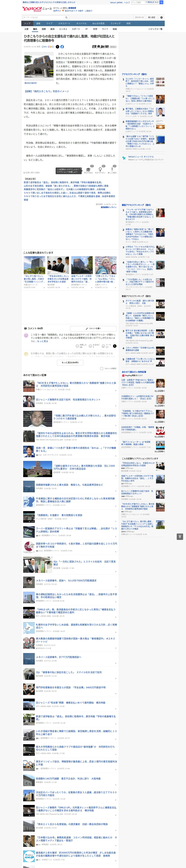This screenshot has height=868, width=186.
Task: Play the タクマンから拡張 逮行人巻き添え video thumbnail
Action: click(x=160, y=304)
